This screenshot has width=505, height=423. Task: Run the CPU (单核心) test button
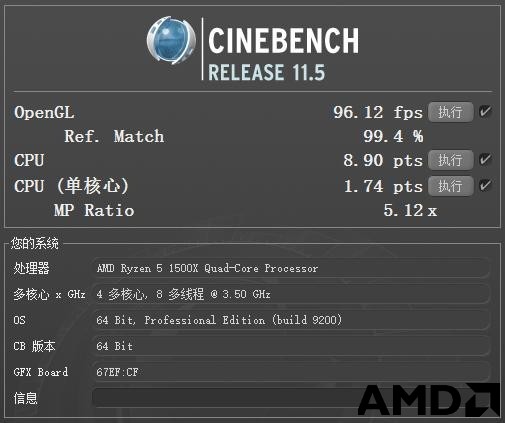click(x=451, y=186)
